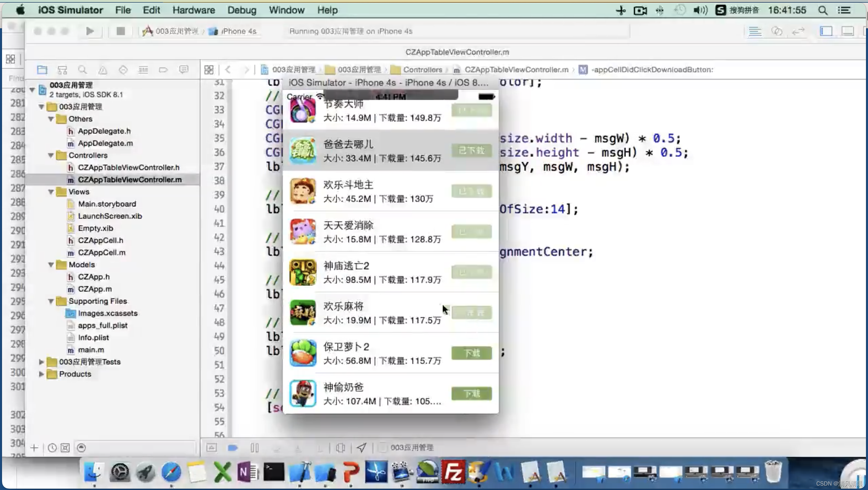Collapse the Others group
Viewport: 868px width, 490px height.
pos(51,119)
